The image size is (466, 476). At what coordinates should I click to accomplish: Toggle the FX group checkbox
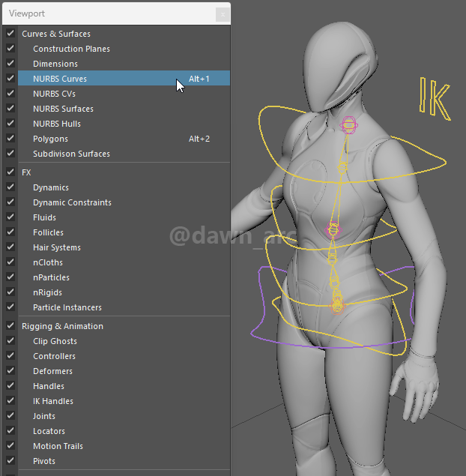[10, 172]
